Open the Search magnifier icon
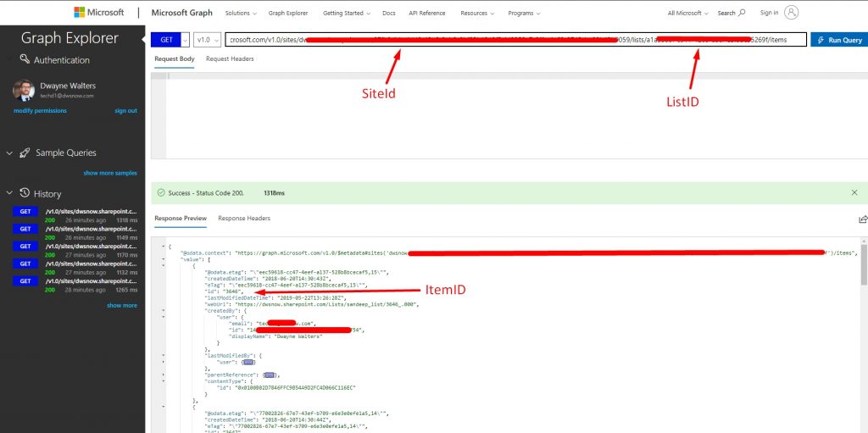 [x=742, y=13]
